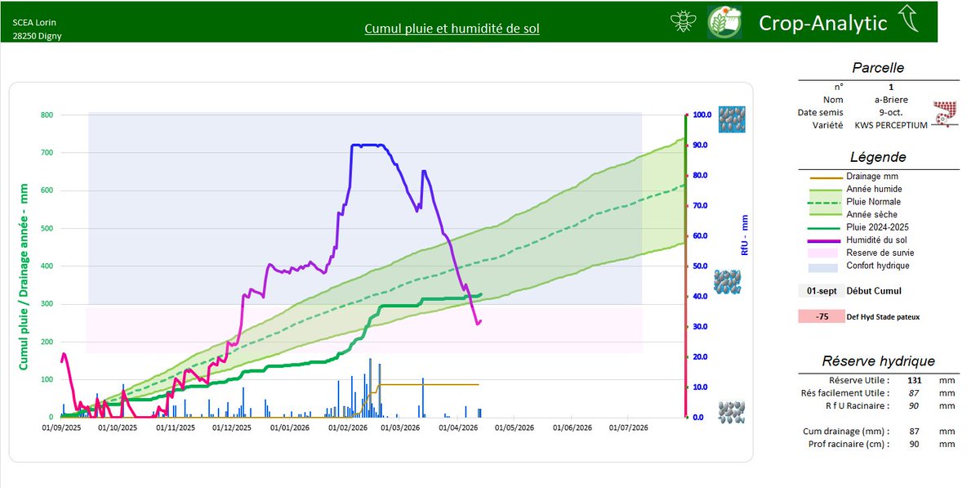Click the 100.0 right axis value

click(x=703, y=115)
